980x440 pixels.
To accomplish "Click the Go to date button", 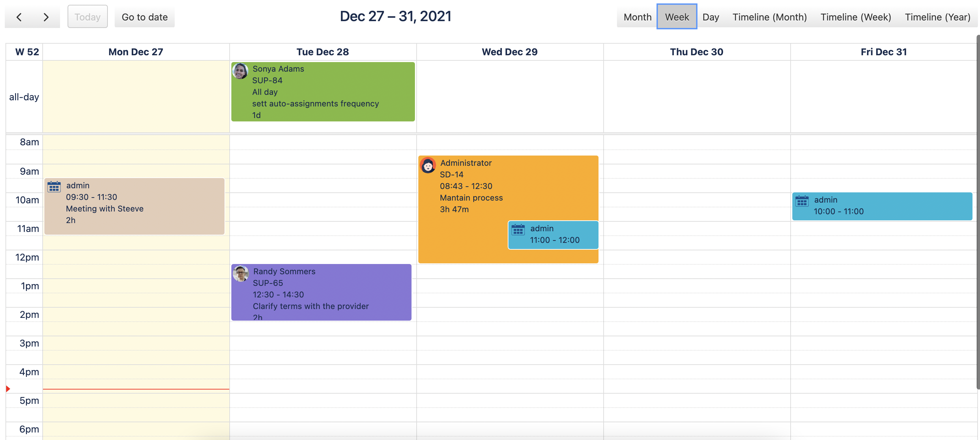I will pyautogui.click(x=145, y=17).
